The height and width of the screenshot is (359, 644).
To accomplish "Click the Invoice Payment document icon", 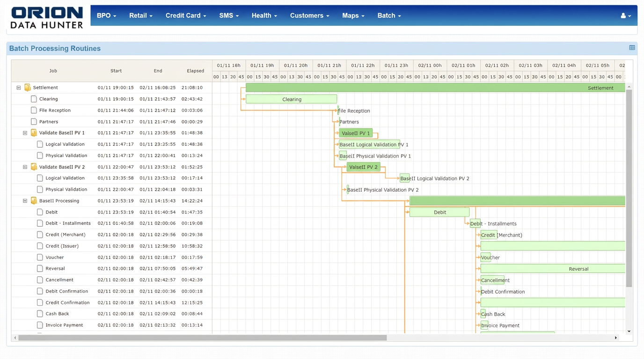I will pyautogui.click(x=40, y=325).
